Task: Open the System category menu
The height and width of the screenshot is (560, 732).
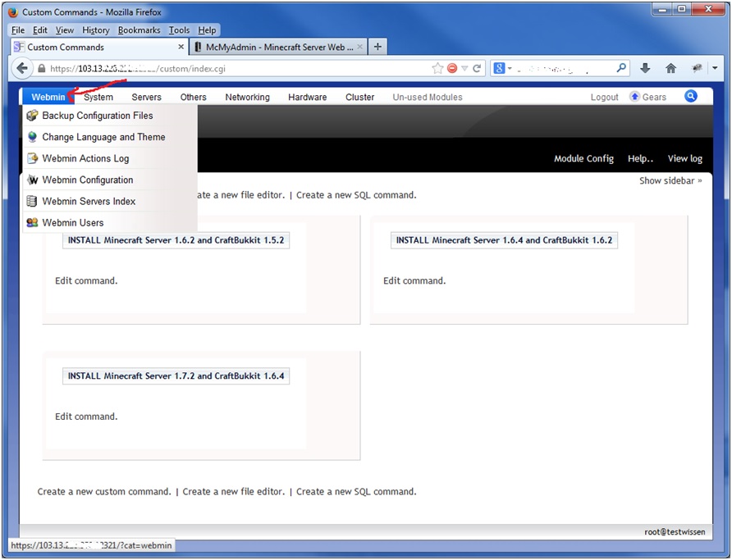Action: click(x=98, y=97)
